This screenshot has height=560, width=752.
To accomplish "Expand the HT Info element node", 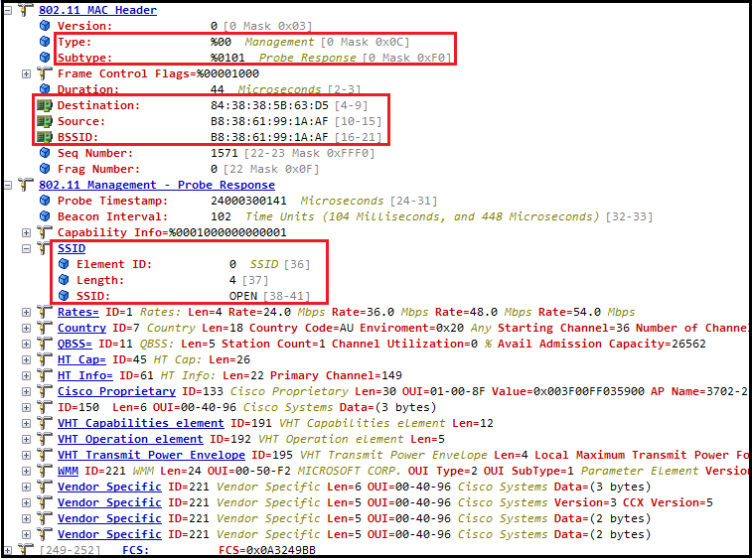I will [x=26, y=375].
